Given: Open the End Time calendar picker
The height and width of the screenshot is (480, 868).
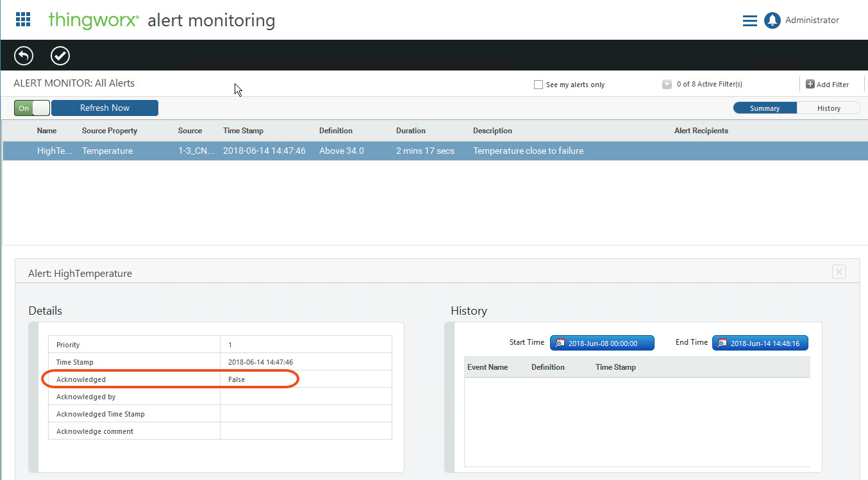Looking at the screenshot, I should click(721, 342).
